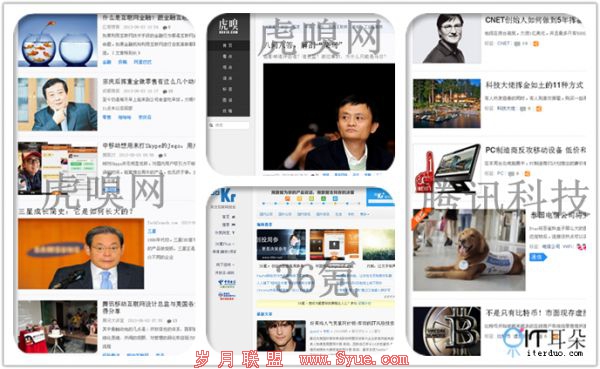Click comment icon in PC article
This screenshot has width=600, height=369.
511,174
